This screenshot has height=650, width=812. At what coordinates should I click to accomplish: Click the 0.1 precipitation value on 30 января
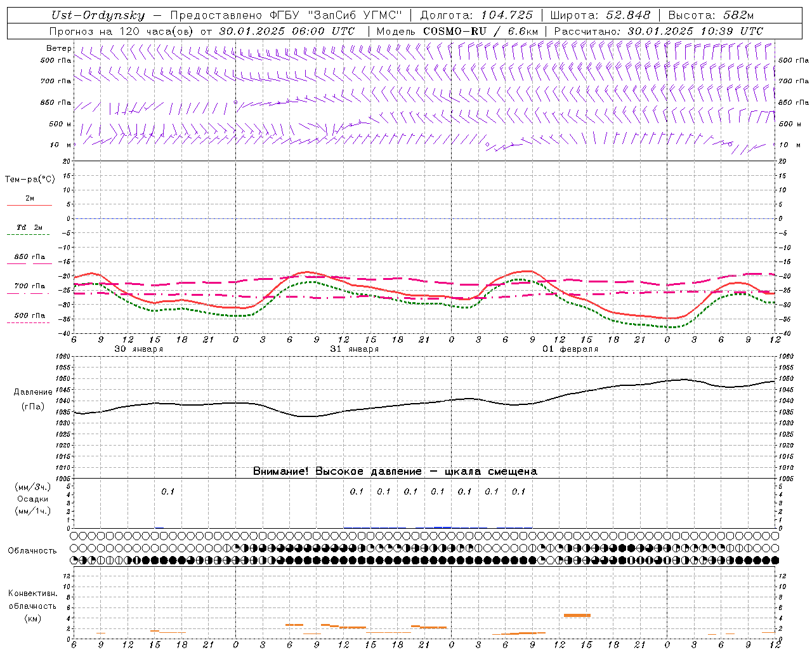coord(167,491)
